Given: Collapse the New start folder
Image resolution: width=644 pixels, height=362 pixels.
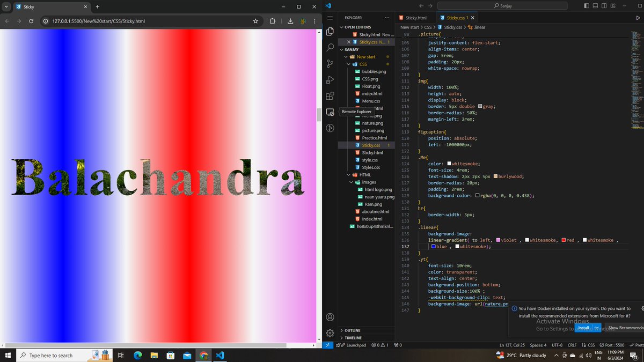Looking at the screenshot, I should click(365, 57).
